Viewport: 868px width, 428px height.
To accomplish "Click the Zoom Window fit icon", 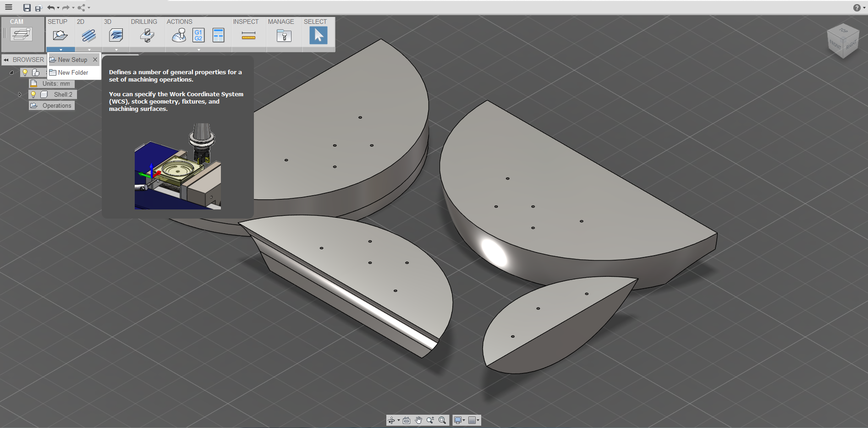I will 442,420.
